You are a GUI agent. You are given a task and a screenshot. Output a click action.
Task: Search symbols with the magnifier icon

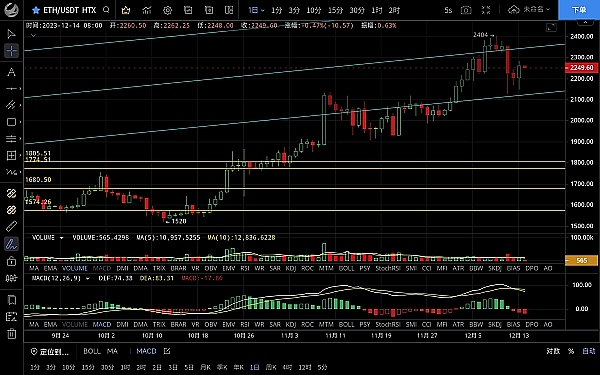pos(106,10)
